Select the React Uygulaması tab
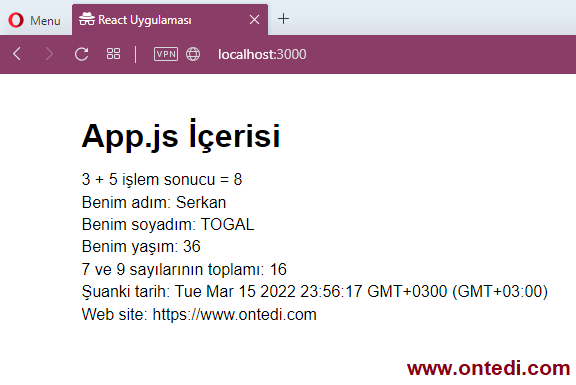The image size is (576, 385). 170,20
